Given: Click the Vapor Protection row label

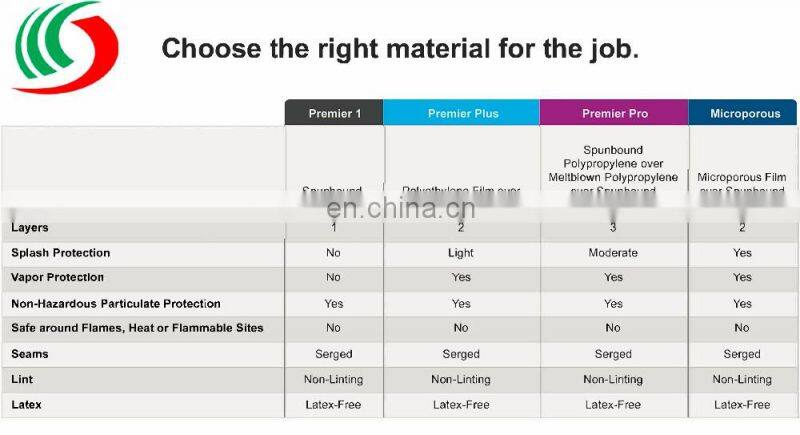Looking at the screenshot, I should point(57,278).
